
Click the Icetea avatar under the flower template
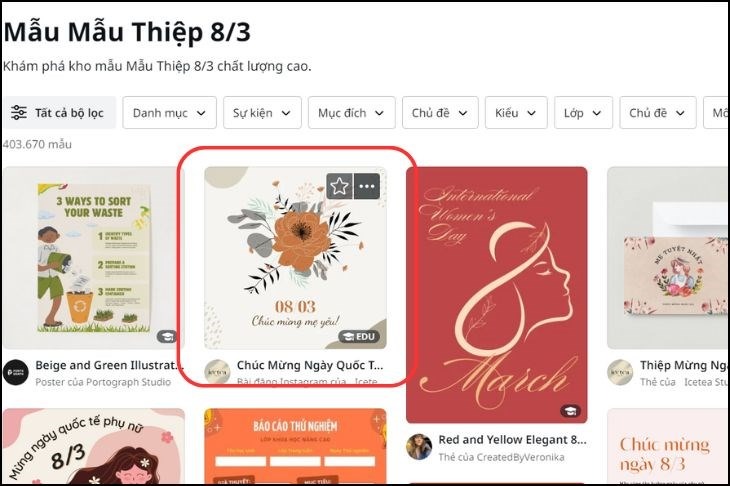coord(217,372)
